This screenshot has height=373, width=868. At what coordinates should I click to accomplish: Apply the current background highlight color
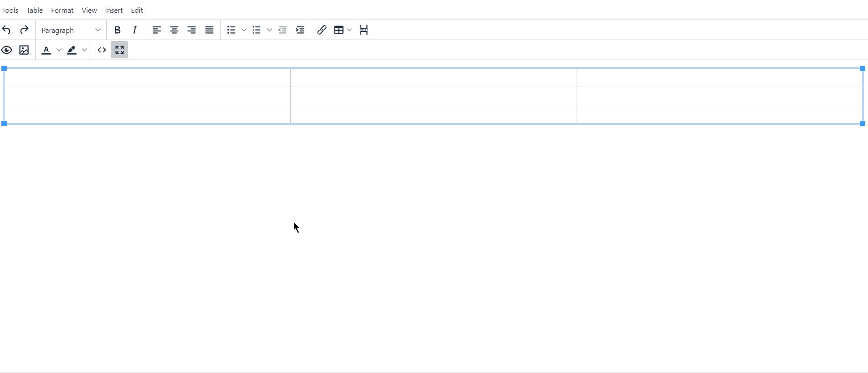click(72, 50)
